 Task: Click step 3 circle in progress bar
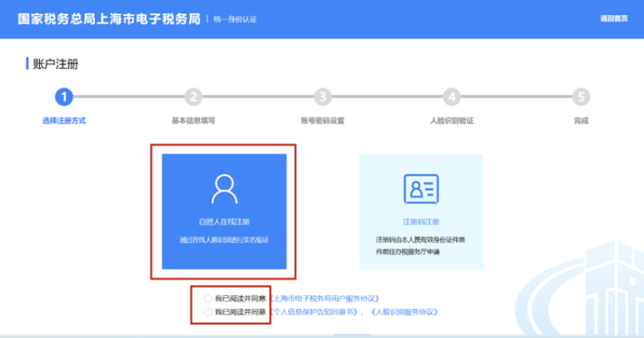click(322, 97)
